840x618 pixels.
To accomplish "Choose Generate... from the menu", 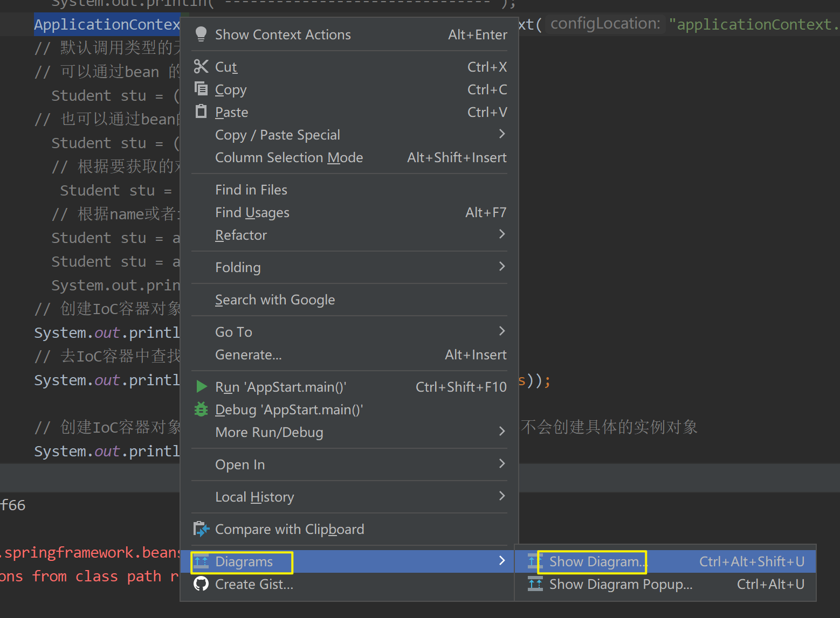I will (349, 355).
